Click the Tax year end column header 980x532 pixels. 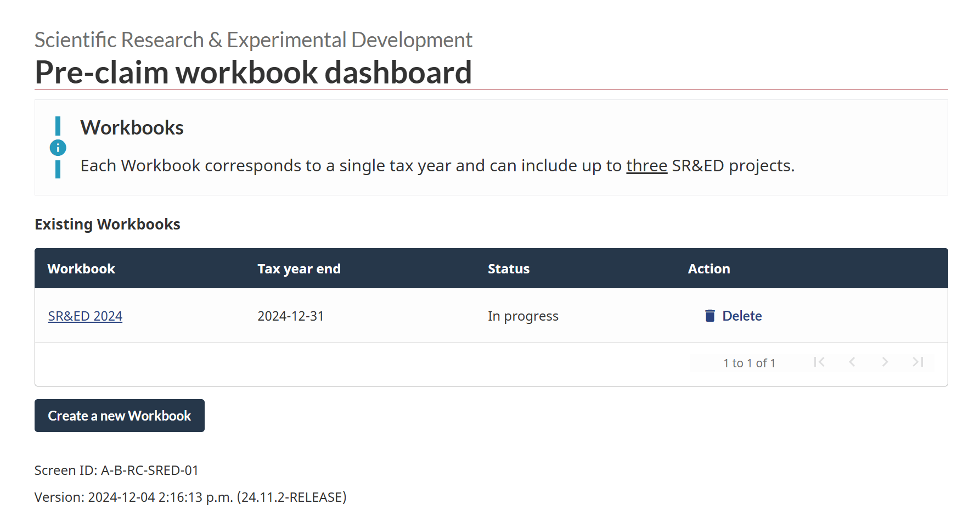[x=299, y=268]
